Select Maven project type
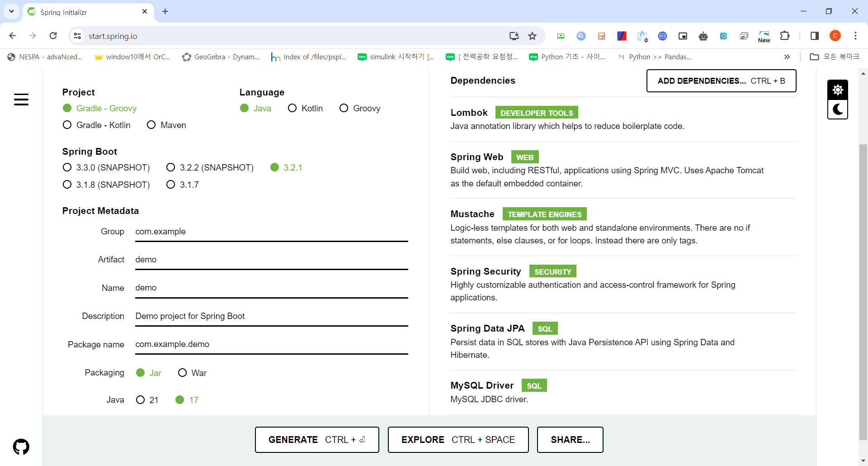The width and height of the screenshot is (868, 466). click(166, 125)
